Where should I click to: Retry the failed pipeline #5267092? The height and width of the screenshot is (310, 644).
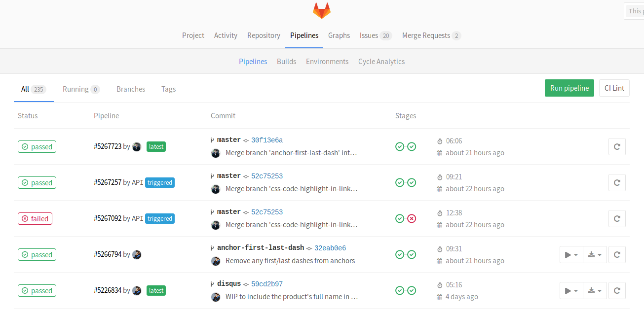point(617,219)
